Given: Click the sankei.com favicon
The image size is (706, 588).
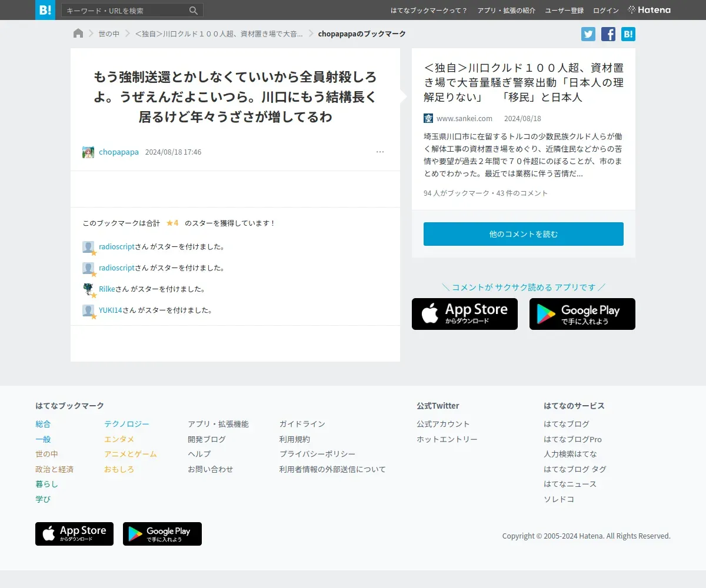Looking at the screenshot, I should click(x=428, y=118).
